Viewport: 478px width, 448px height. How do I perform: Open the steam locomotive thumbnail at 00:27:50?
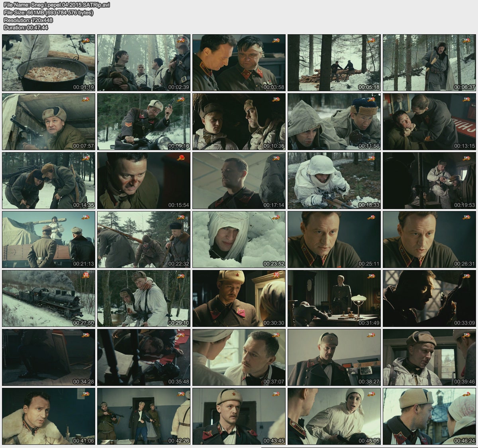49,299
